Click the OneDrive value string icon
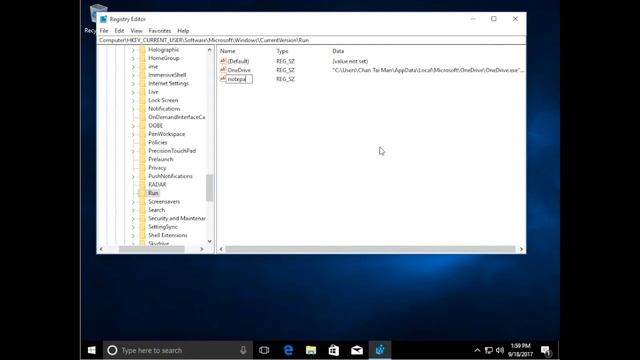Image resolution: width=640 pixels, height=360 pixels. point(223,70)
